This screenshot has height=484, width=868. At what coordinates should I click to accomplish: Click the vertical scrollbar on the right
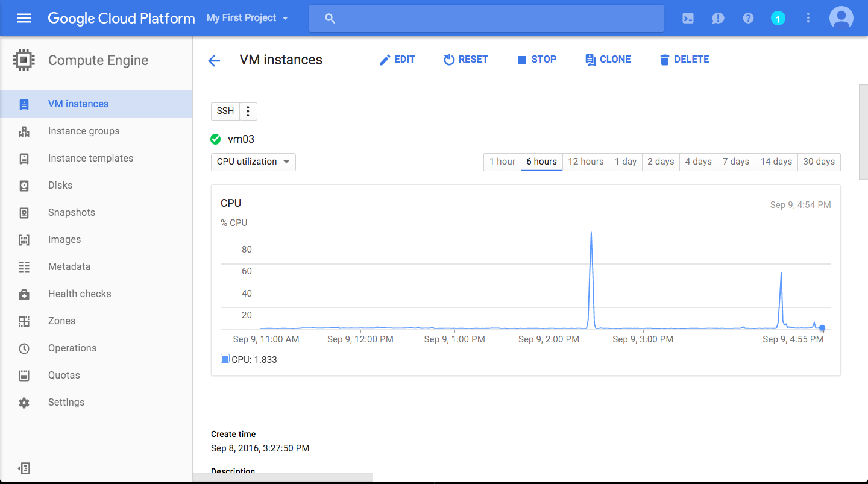[863, 132]
